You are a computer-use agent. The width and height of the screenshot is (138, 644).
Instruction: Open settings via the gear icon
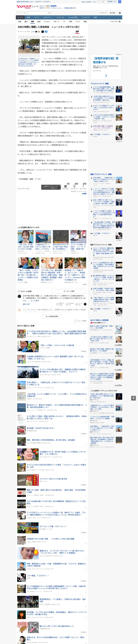tap(120, 13)
